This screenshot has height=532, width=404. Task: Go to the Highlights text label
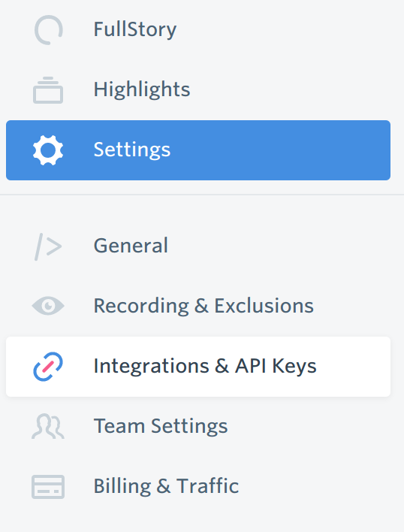click(142, 89)
